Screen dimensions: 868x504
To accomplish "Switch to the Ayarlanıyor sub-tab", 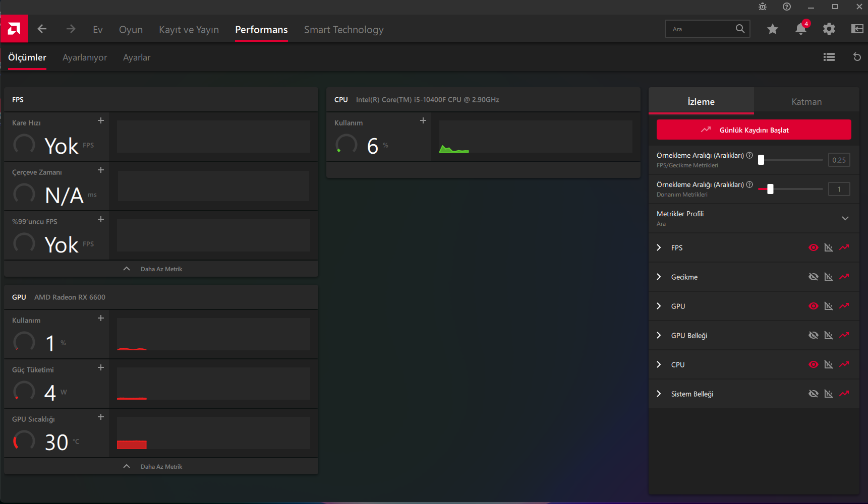I will [85, 57].
